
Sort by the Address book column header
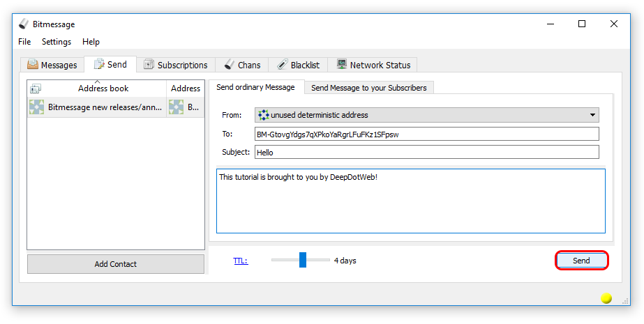point(97,88)
